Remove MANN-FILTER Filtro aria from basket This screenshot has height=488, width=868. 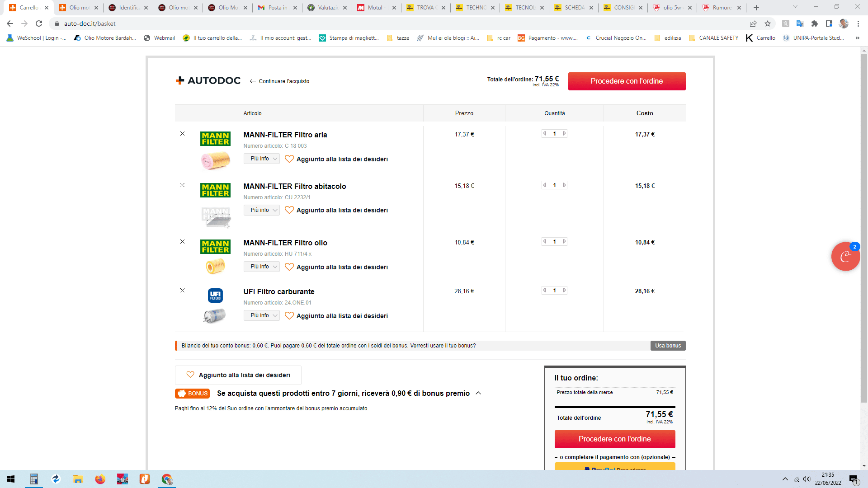tap(182, 134)
